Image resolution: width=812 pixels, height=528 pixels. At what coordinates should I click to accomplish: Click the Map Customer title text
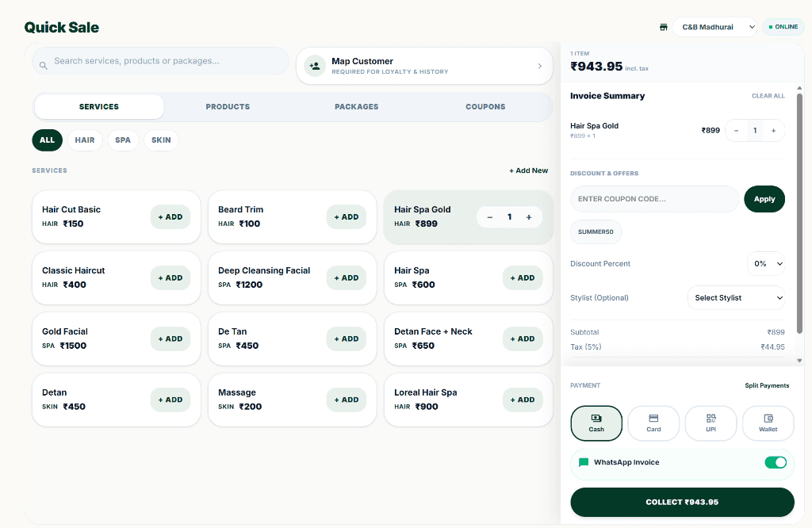(362, 61)
